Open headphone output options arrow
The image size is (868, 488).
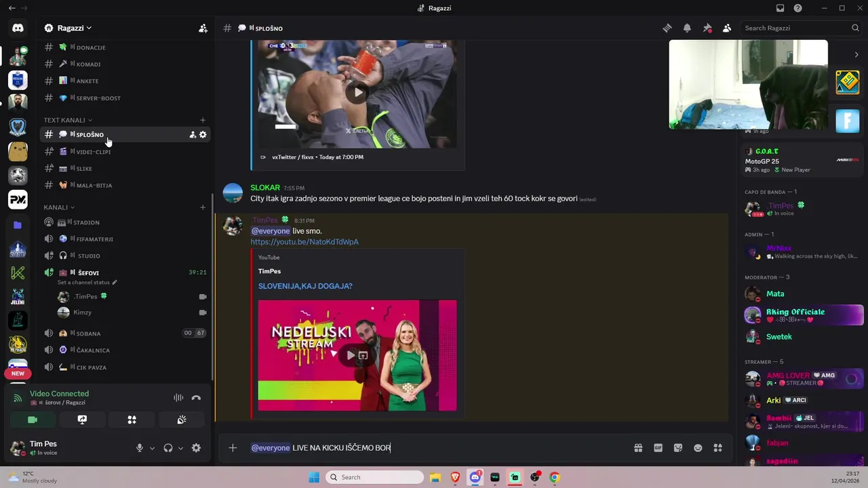pyautogui.click(x=180, y=448)
